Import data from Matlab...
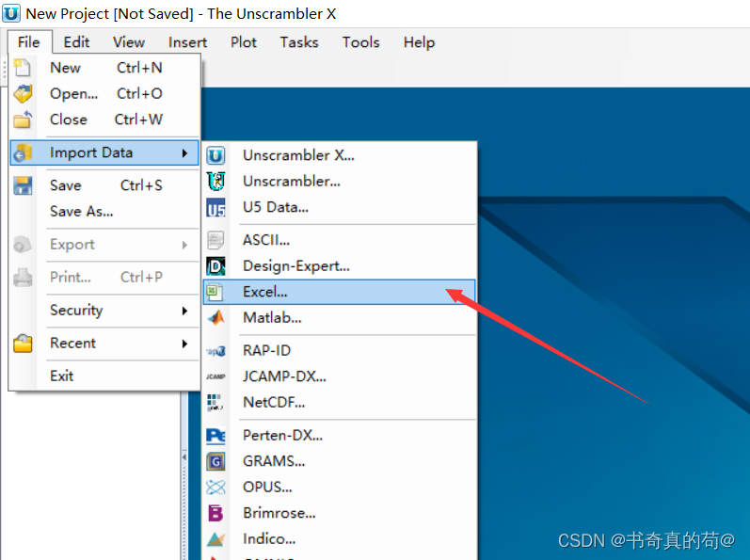This screenshot has width=750, height=560. (339, 318)
